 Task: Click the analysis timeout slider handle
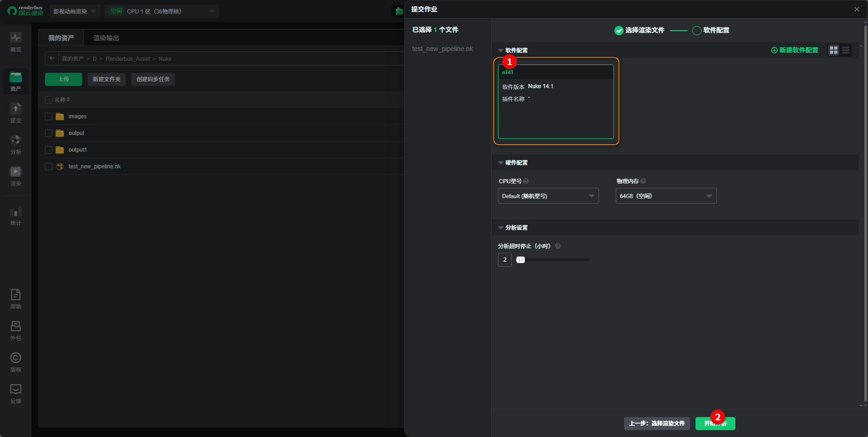point(521,260)
